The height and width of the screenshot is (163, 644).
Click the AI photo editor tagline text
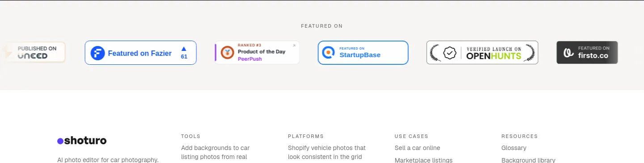click(108, 160)
